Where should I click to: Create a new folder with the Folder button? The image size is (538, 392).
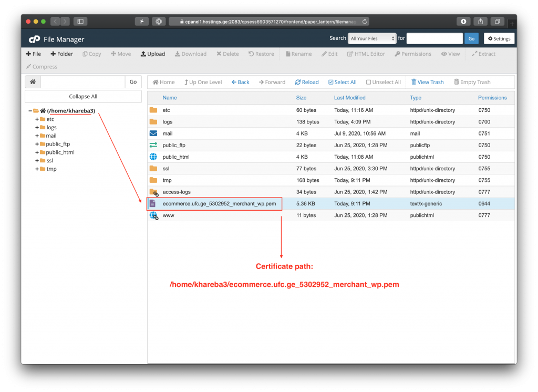[61, 54]
